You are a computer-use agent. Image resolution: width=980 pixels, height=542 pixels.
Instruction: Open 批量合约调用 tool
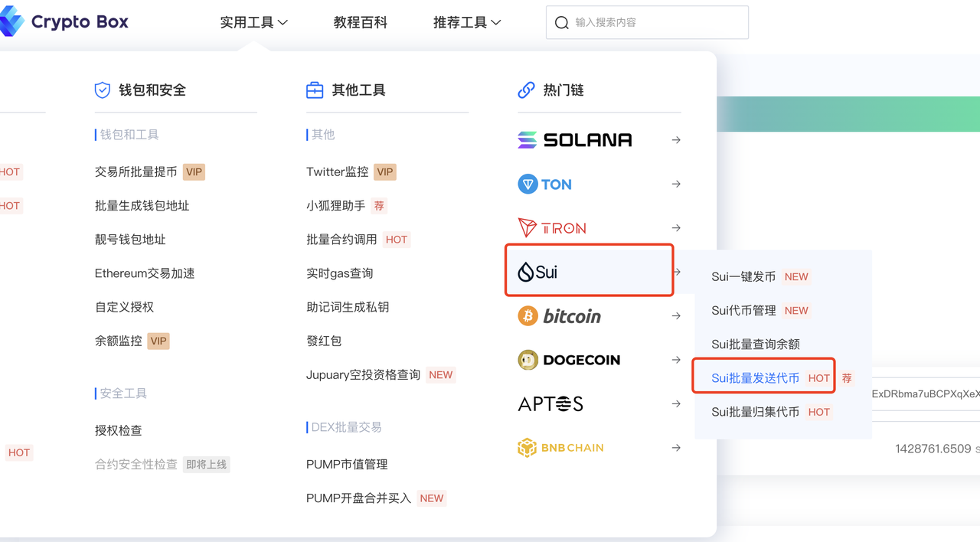pyautogui.click(x=341, y=240)
